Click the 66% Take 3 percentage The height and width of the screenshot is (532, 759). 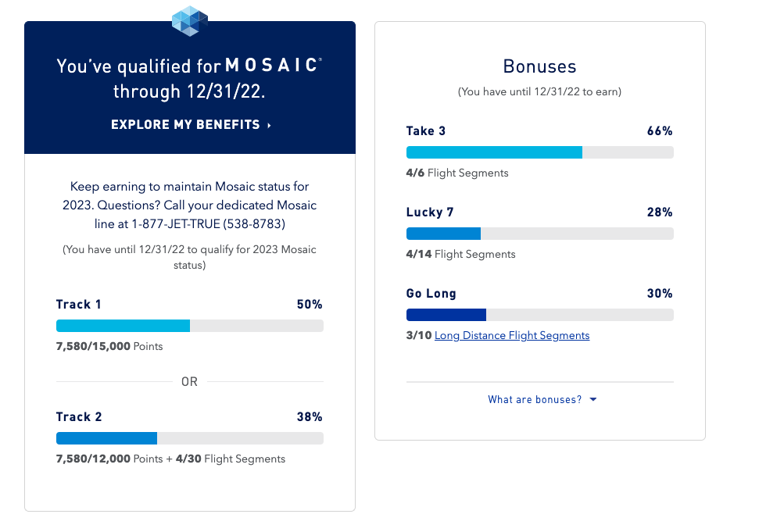click(x=660, y=131)
